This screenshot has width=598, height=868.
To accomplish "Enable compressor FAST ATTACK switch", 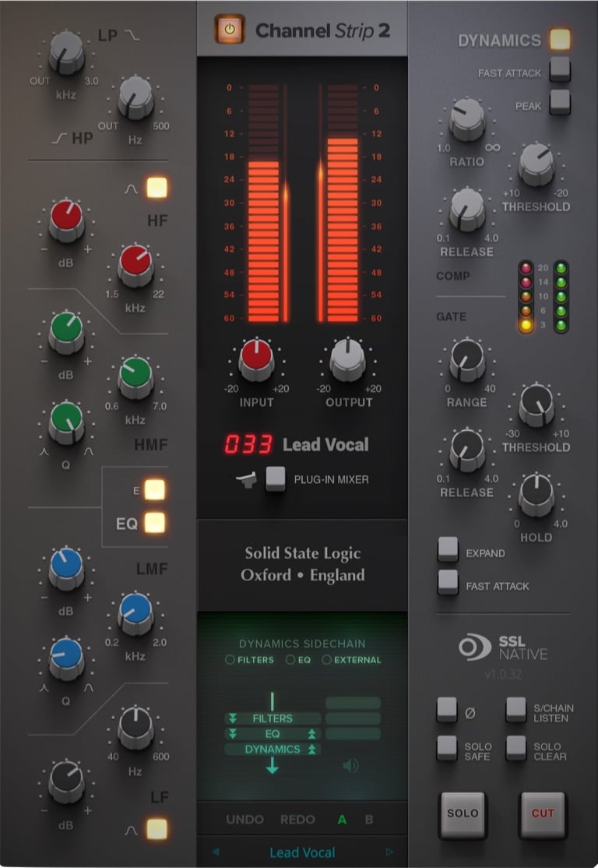I will point(560,69).
